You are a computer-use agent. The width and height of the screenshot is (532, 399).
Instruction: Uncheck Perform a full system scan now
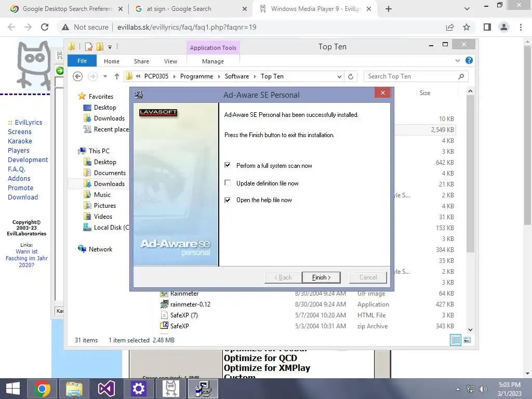tap(228, 165)
